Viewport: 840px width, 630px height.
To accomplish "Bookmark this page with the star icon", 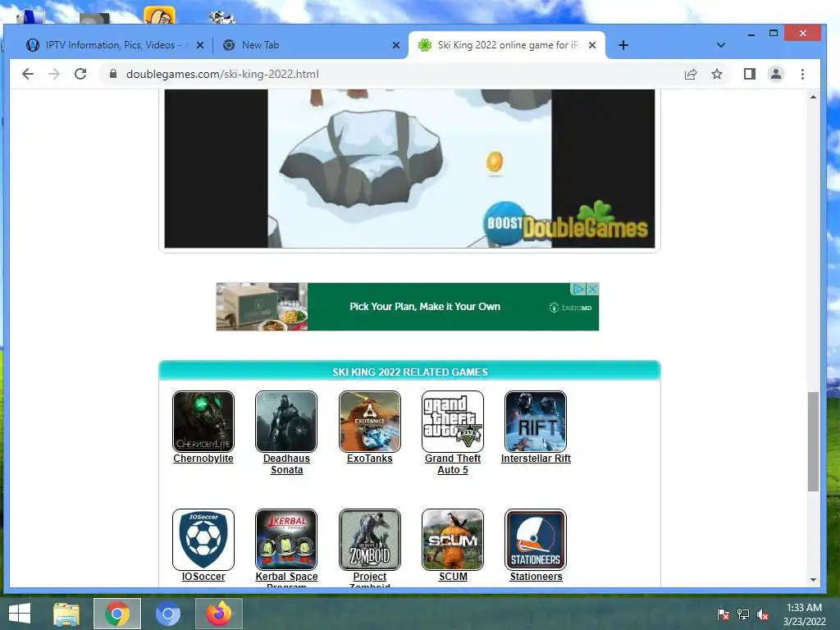I will [717, 74].
